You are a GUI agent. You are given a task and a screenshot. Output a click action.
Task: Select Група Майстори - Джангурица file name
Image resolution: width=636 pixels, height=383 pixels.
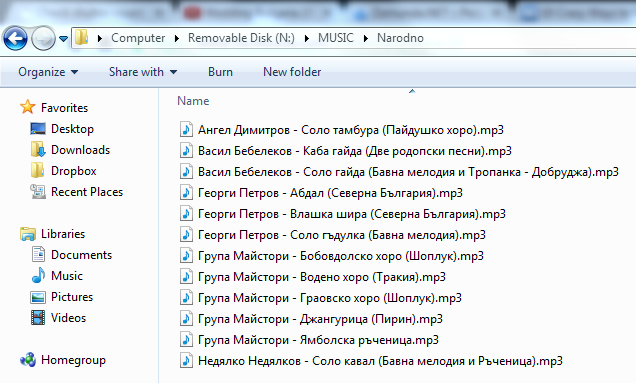click(x=320, y=319)
